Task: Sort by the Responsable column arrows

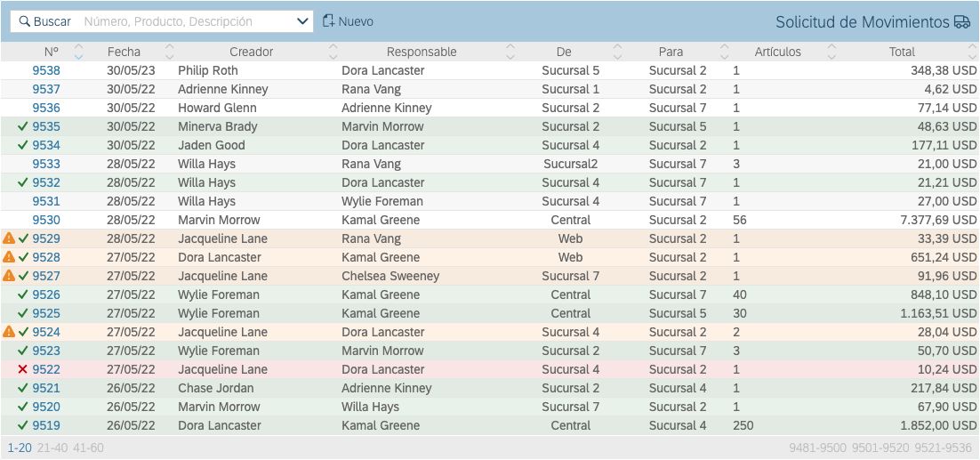Action: (x=510, y=52)
